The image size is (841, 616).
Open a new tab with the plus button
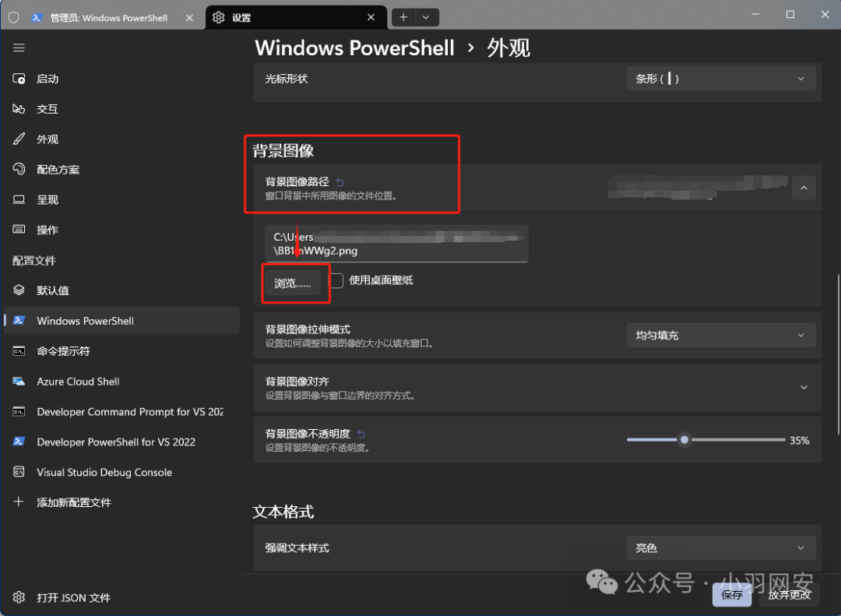click(403, 17)
